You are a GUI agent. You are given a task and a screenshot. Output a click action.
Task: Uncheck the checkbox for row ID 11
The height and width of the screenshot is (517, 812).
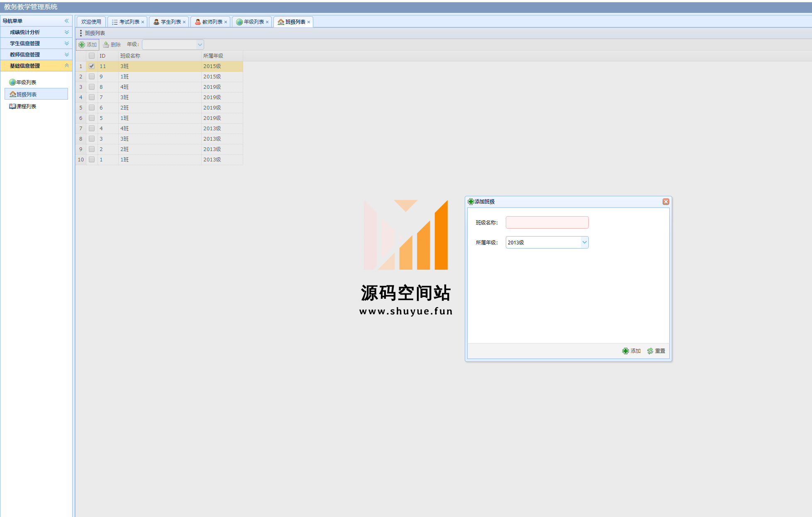92,66
